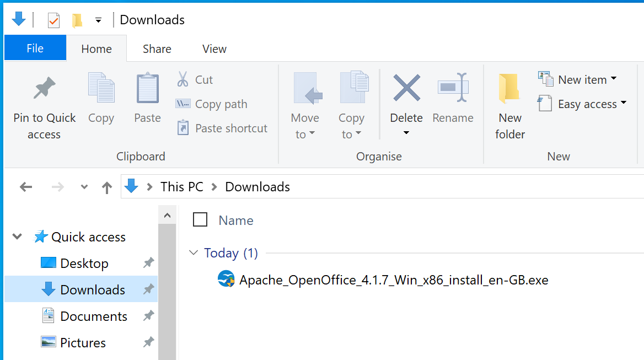Open Documents in the navigation pane
This screenshot has height=360, width=644.
coord(94,316)
